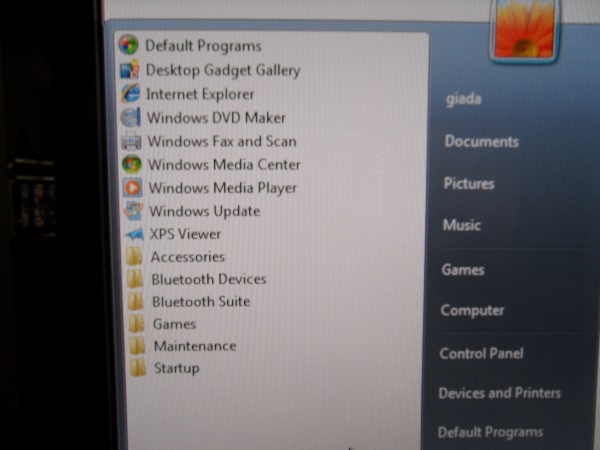Open XPS Viewer
This screenshot has height=450, width=600.
coord(185,234)
